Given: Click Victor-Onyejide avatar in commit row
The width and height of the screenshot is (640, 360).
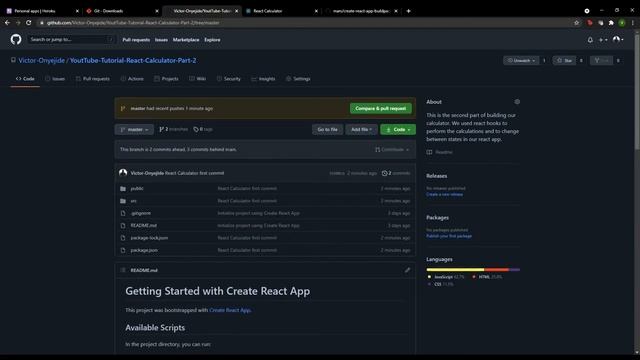Looking at the screenshot, I should point(123,173).
